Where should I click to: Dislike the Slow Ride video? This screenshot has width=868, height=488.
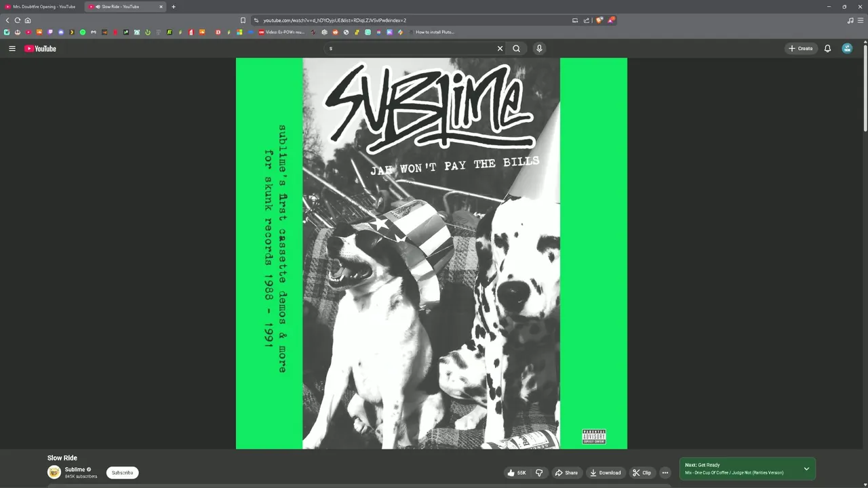coord(540,472)
